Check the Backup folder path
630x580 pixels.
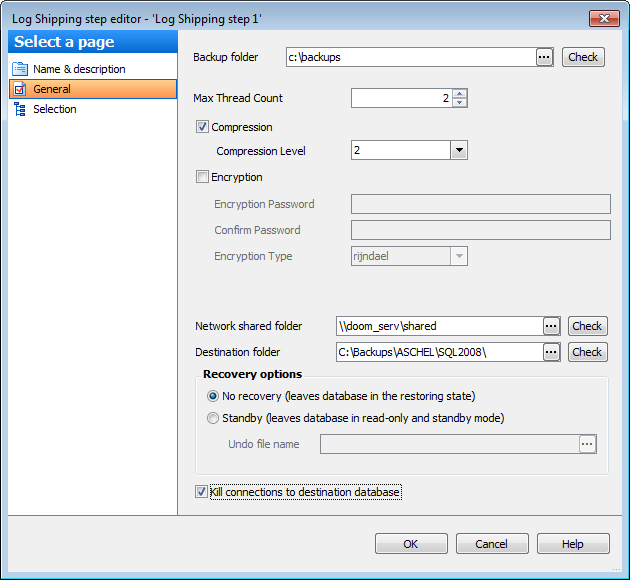click(583, 57)
